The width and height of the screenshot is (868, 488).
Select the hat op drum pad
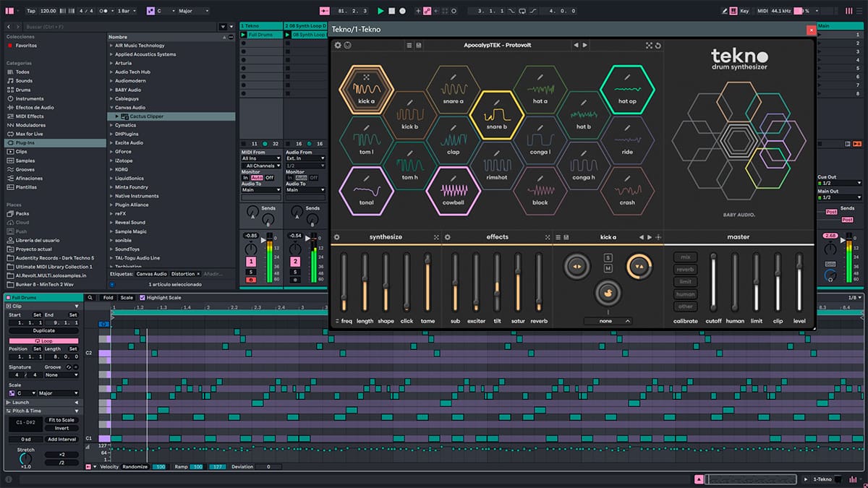point(627,90)
